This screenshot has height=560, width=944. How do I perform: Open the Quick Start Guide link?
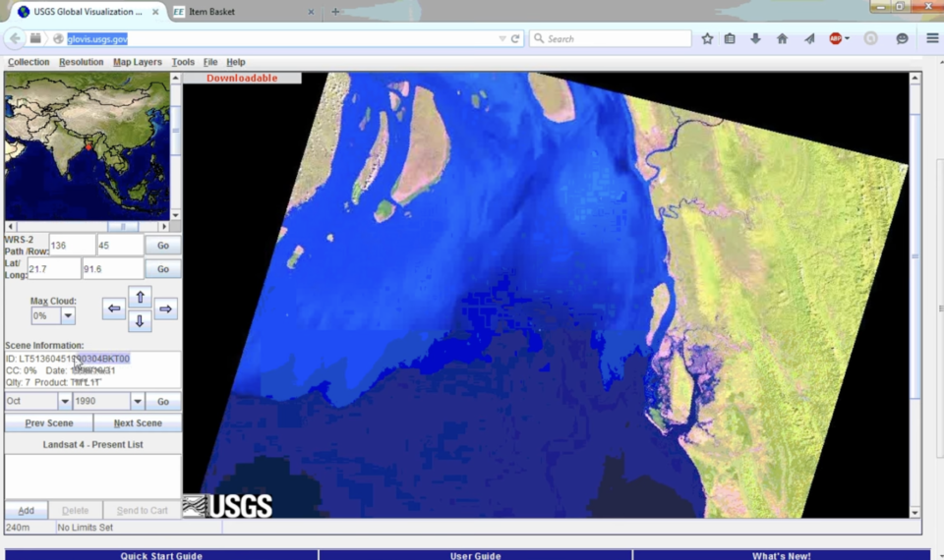pyautogui.click(x=161, y=555)
